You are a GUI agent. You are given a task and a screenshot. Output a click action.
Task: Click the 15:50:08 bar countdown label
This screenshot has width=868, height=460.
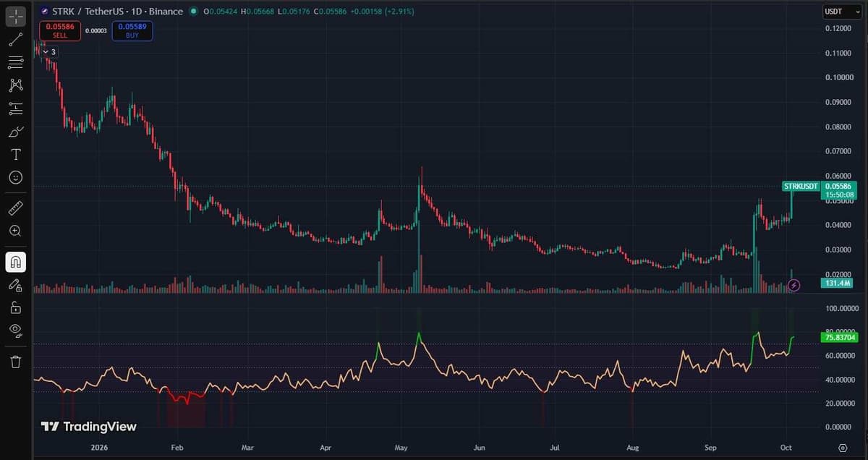click(x=839, y=195)
